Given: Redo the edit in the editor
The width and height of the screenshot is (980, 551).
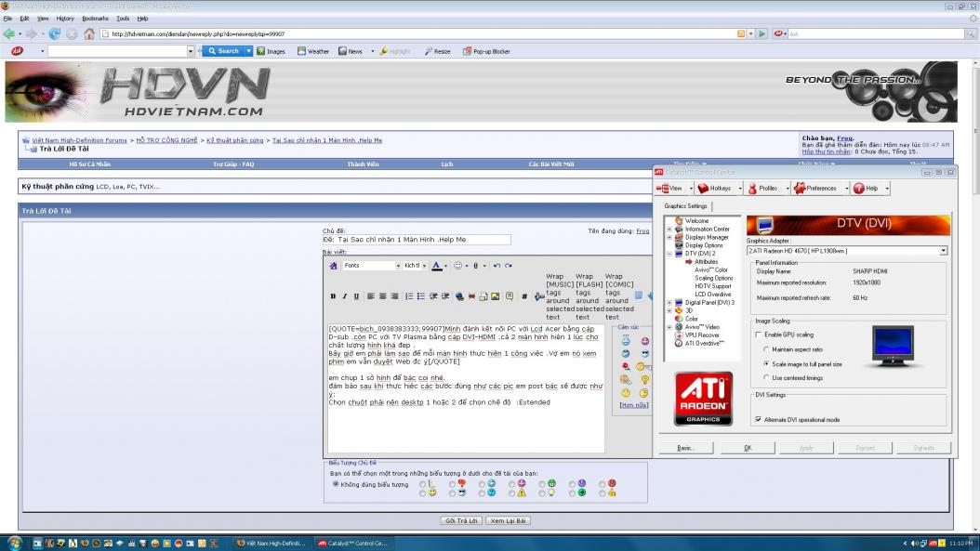Looking at the screenshot, I should tap(508, 266).
